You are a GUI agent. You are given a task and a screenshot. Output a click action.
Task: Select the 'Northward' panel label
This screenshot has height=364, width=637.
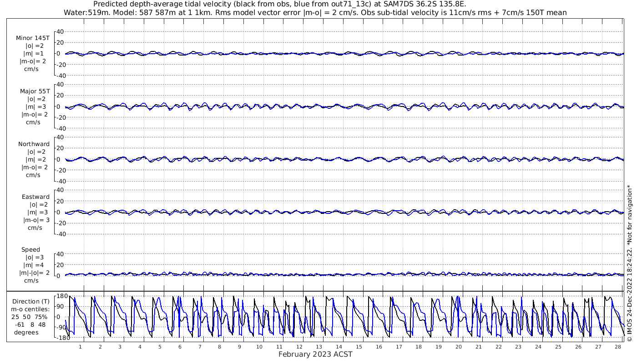[34, 144]
